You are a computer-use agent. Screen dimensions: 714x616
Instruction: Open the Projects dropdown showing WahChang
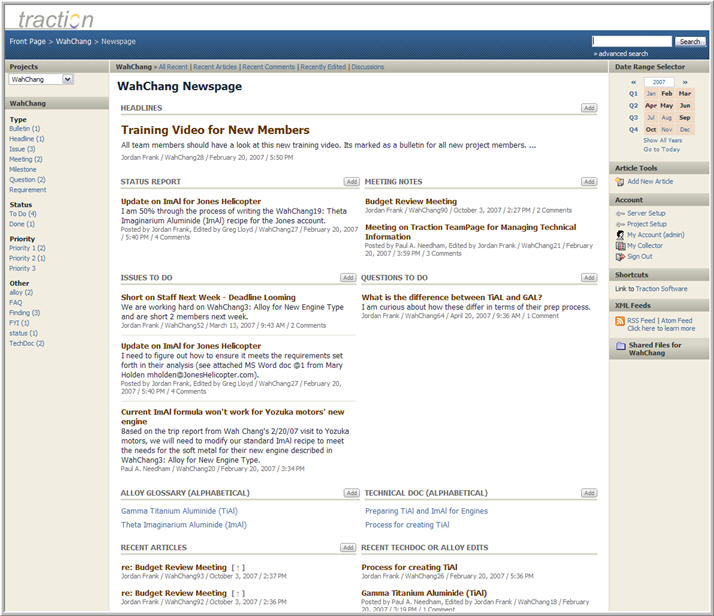(41, 79)
